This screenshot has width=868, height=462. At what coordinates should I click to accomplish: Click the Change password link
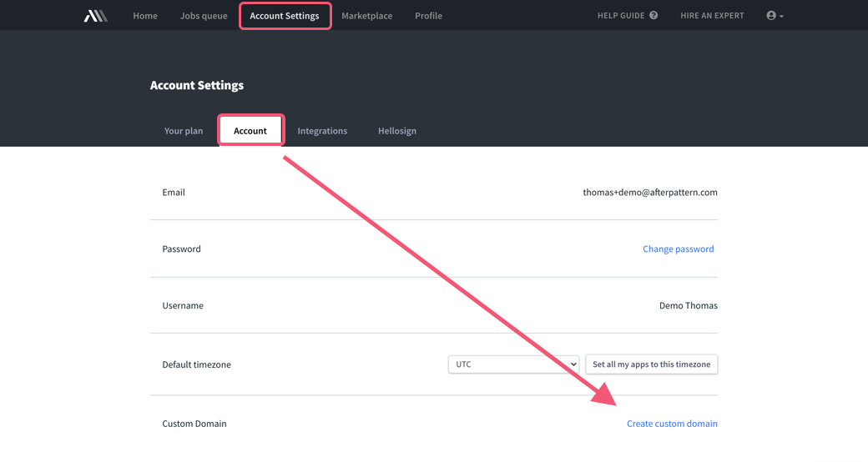[678, 249]
